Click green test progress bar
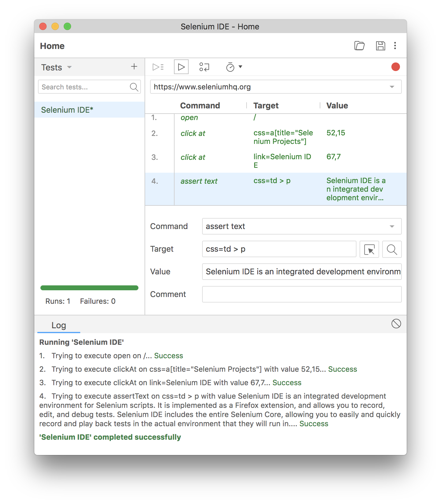Viewport: 441px width, 504px height. (89, 288)
